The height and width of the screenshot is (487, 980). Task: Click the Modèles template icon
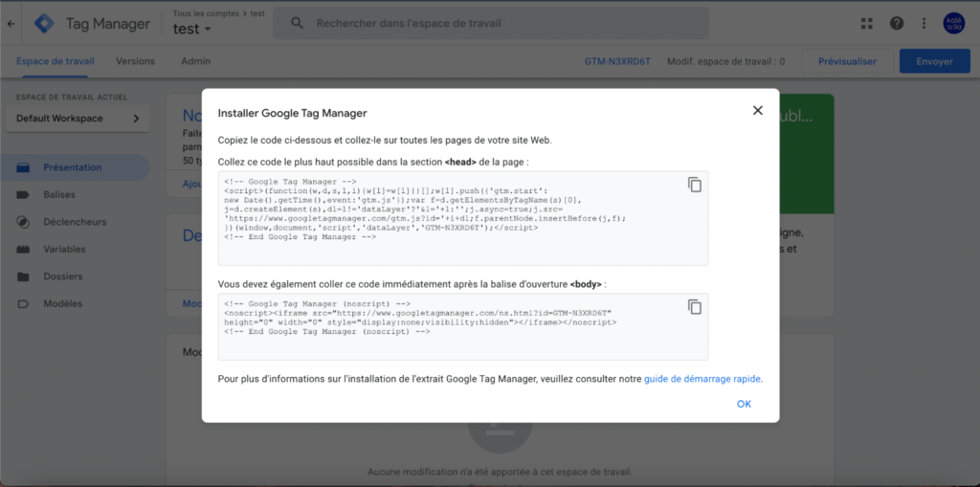pyautogui.click(x=23, y=304)
